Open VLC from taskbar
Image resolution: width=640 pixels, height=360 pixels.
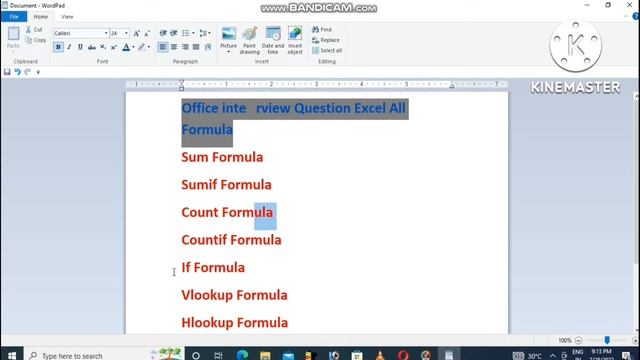(x=380, y=355)
